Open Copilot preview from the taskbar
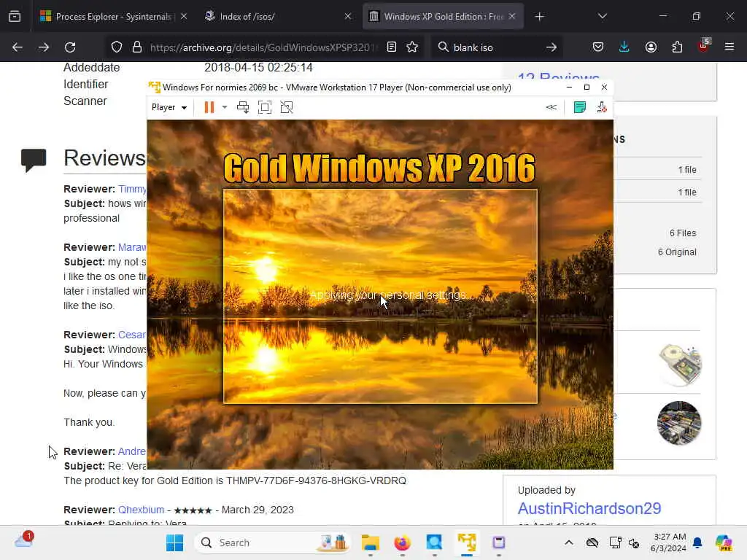Screen dimensions: 747x560 point(724,542)
